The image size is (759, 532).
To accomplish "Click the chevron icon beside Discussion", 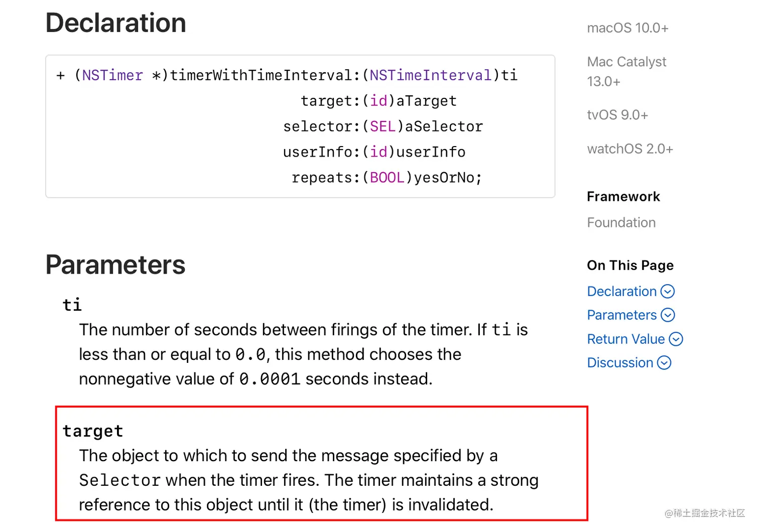I will click(x=664, y=363).
